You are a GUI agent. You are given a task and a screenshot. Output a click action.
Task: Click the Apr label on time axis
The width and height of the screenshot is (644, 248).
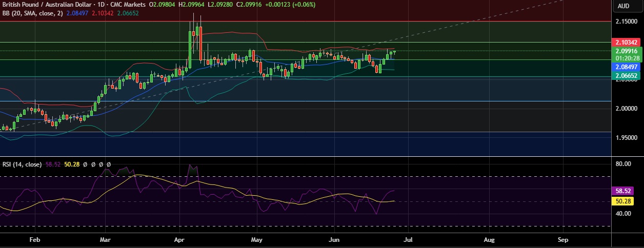point(179,239)
